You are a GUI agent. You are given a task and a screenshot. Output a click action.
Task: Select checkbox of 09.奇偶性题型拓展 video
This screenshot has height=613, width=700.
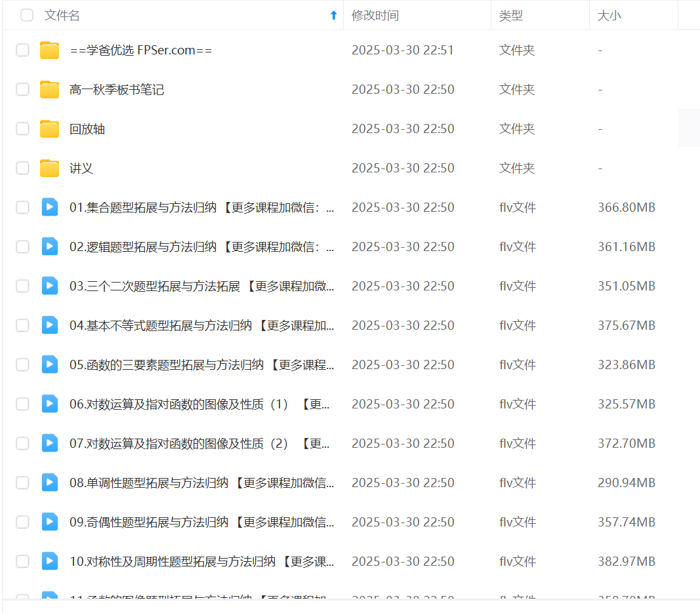[x=22, y=522]
